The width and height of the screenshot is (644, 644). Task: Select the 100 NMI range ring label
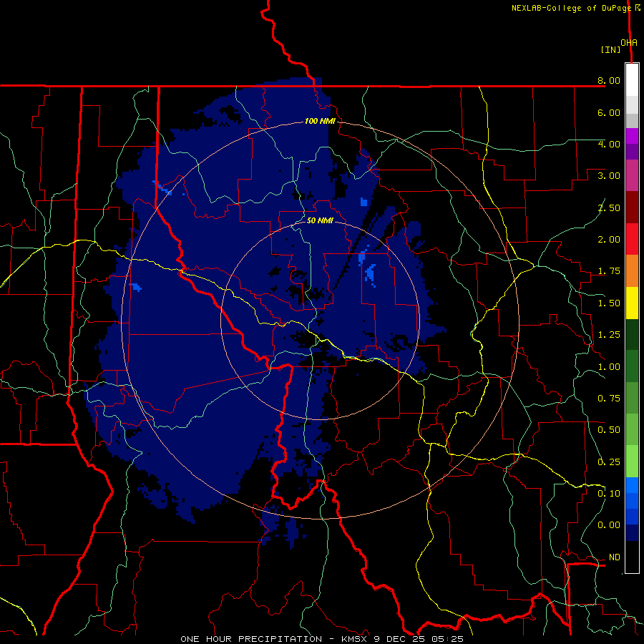click(x=320, y=121)
